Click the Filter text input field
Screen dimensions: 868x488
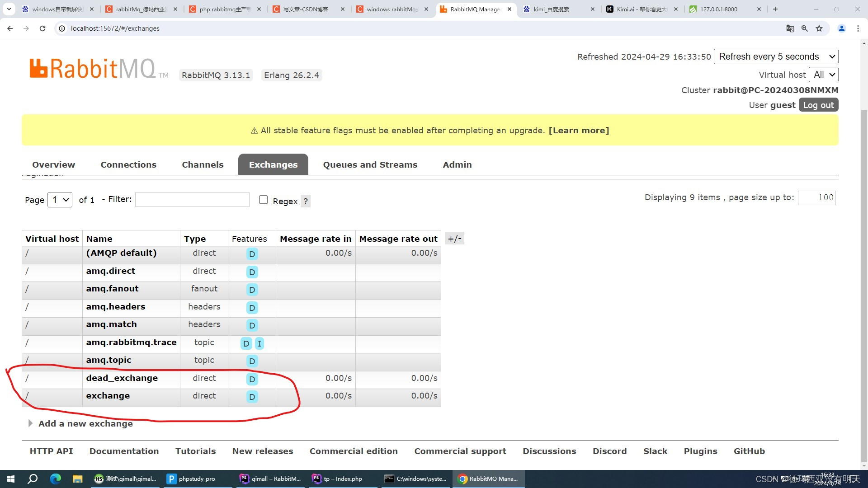pos(192,200)
